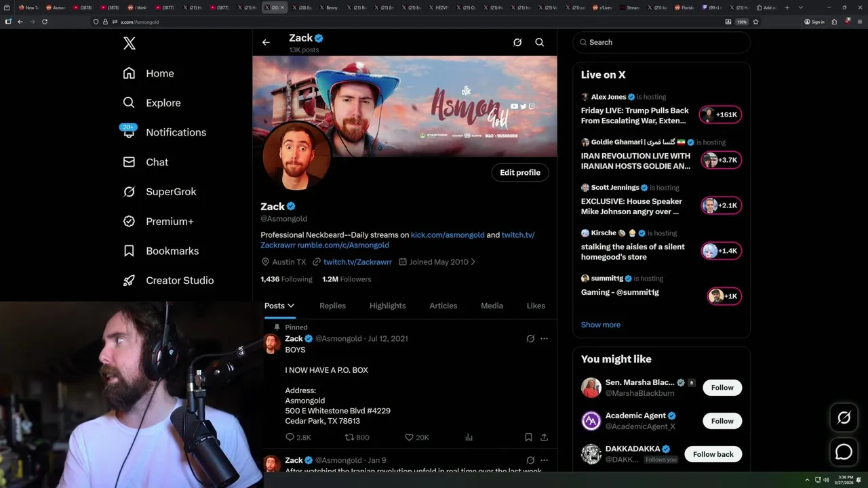Open the Asmongold banner header image
This screenshot has height=488, width=868.
[x=405, y=106]
